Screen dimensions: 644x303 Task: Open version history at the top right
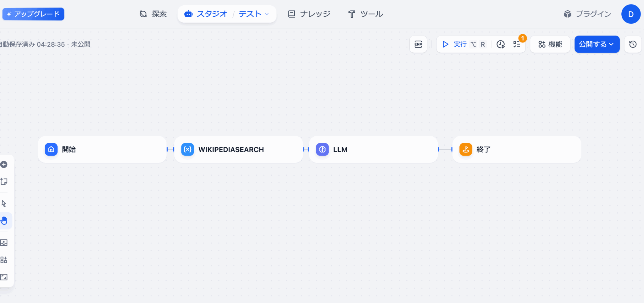click(x=633, y=44)
